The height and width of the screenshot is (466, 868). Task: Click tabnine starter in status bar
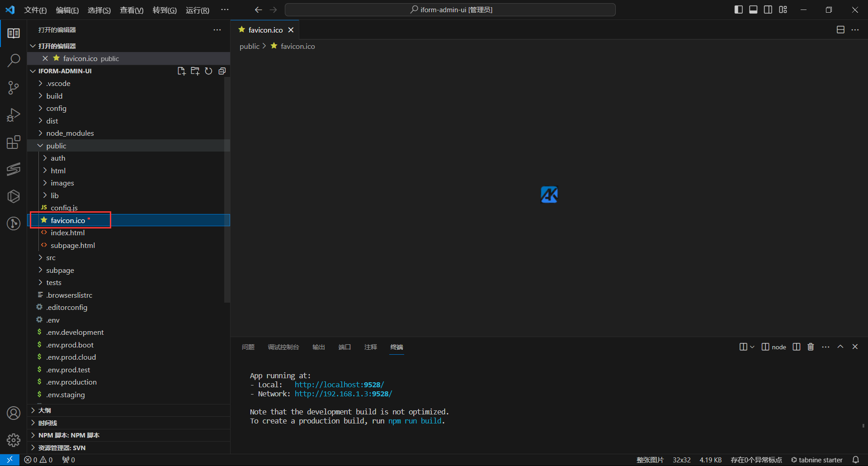coord(817,460)
